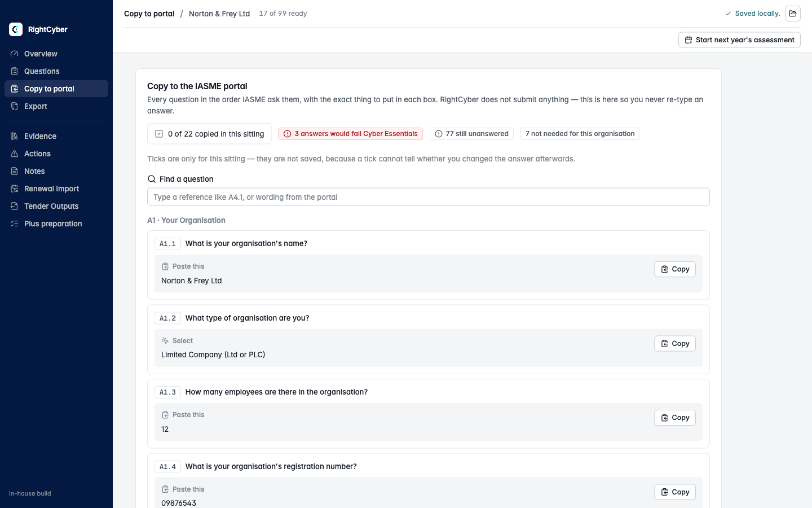The height and width of the screenshot is (508, 812).
Task: Click the RightCyber logo icon
Action: (16, 29)
